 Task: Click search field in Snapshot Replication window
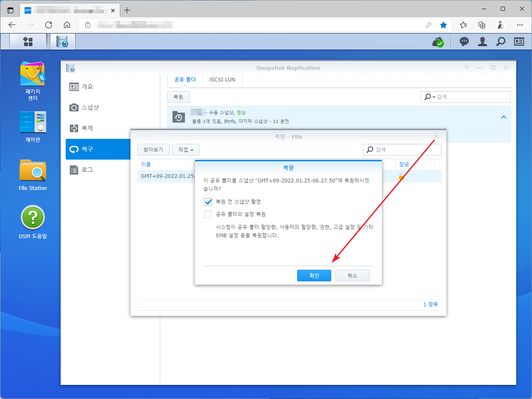(465, 97)
